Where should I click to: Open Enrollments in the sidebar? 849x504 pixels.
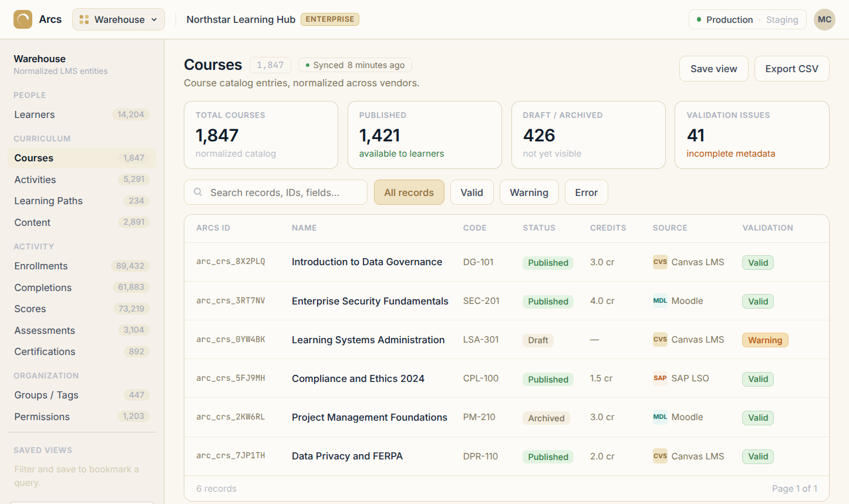pos(82,266)
